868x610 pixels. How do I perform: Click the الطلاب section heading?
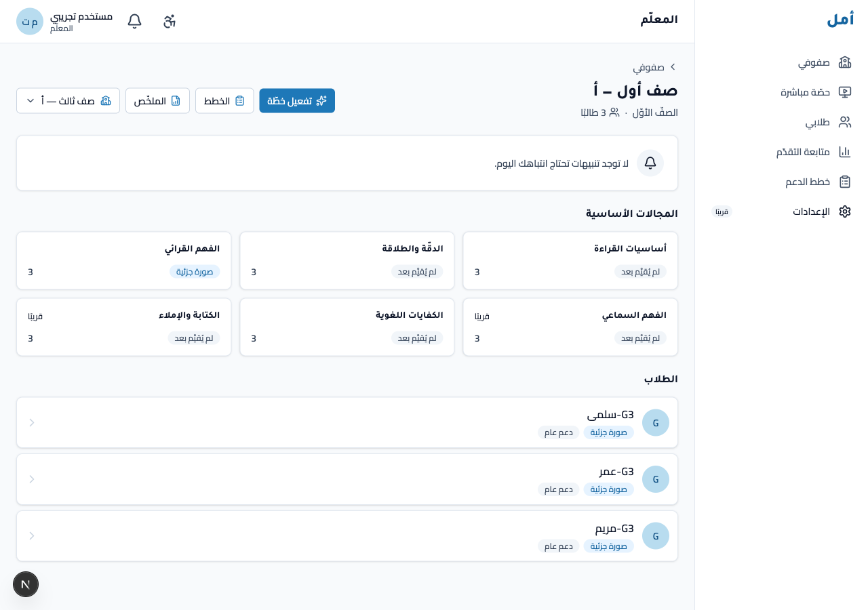[x=661, y=379]
